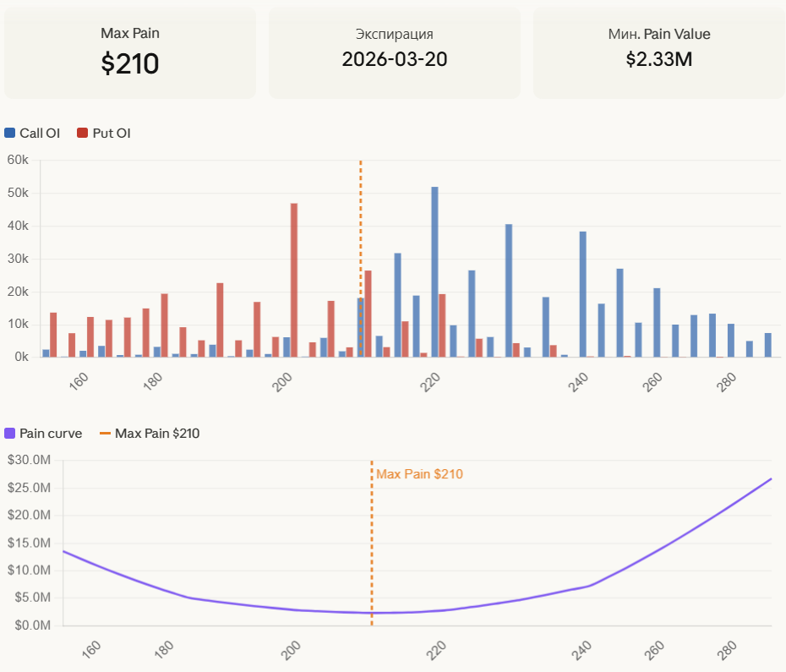Click the expiration date 2026-03-20 card

coord(395,53)
